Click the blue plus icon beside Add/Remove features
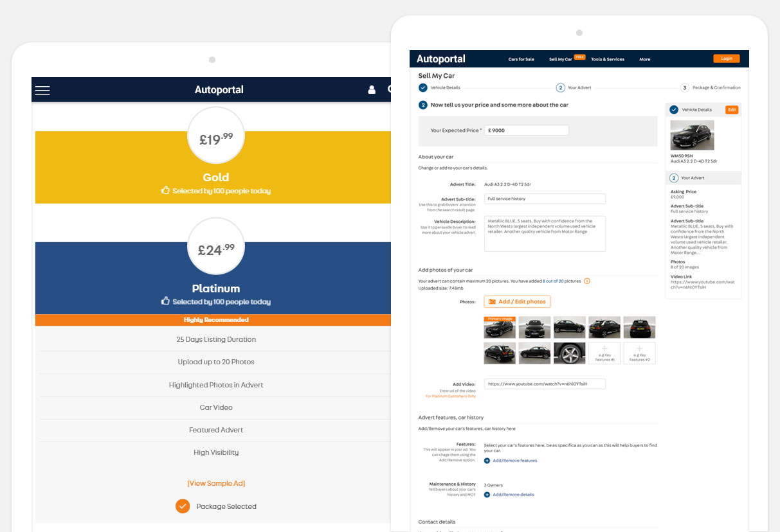Screen dimensions: 780x532 click(488, 461)
